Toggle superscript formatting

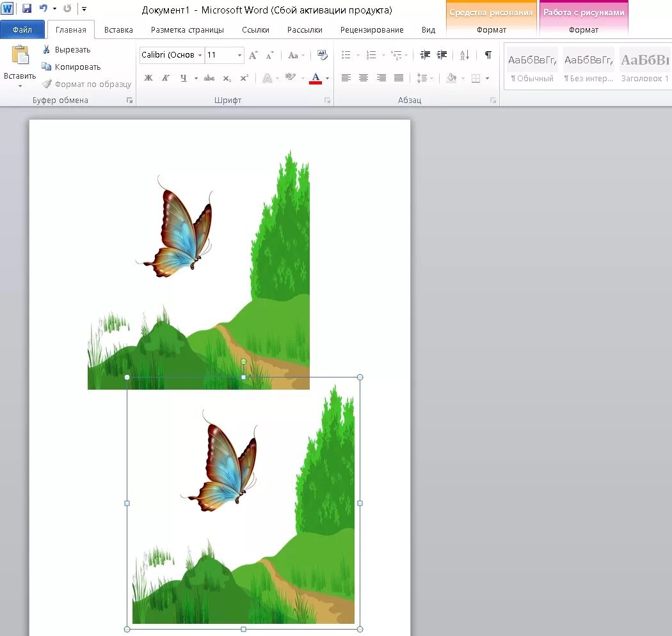tap(244, 78)
